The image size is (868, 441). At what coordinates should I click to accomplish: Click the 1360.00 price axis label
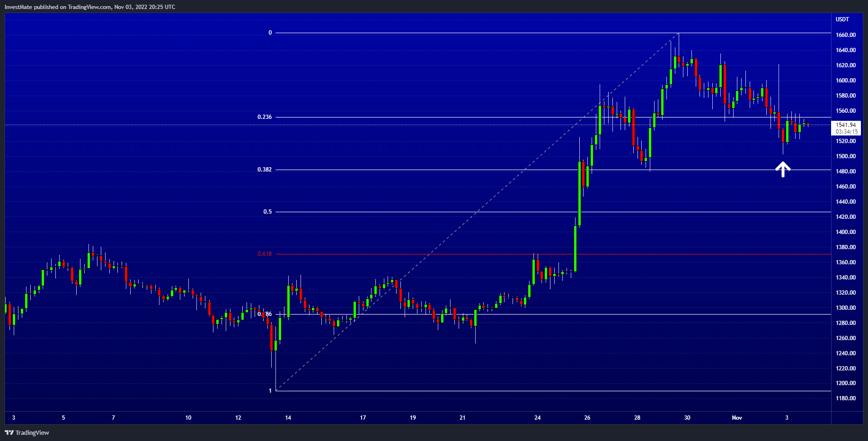(x=846, y=262)
